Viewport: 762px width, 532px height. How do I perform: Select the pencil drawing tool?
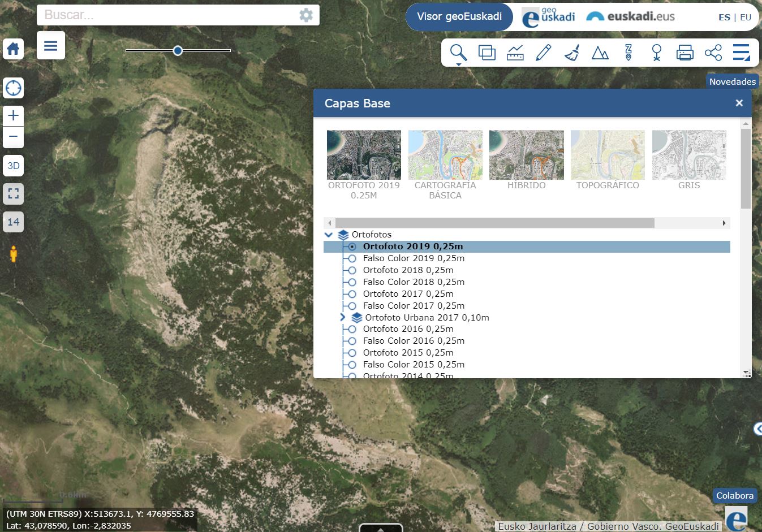[x=543, y=53]
